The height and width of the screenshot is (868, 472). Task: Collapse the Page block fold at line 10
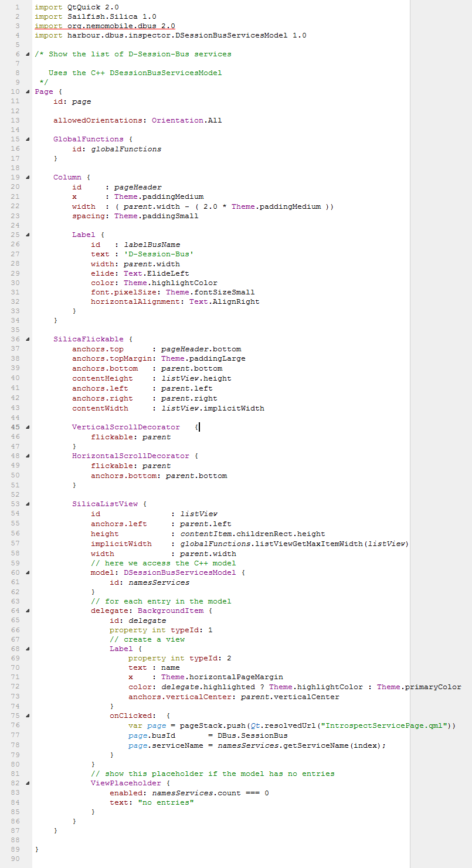28,92
